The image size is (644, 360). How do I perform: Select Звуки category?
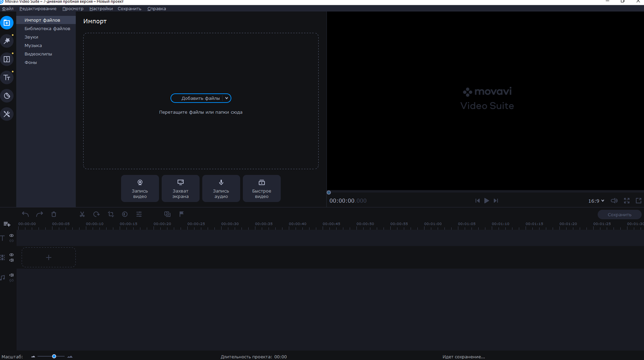point(46,37)
